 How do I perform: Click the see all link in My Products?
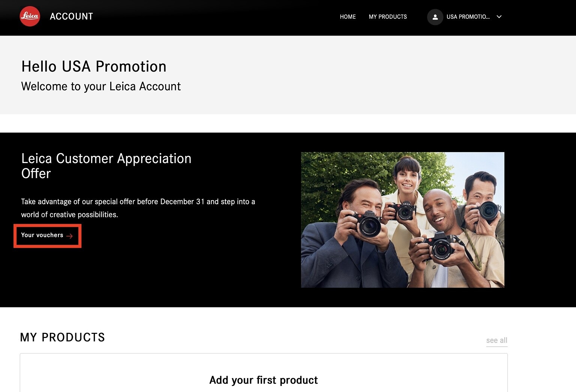tap(496, 340)
